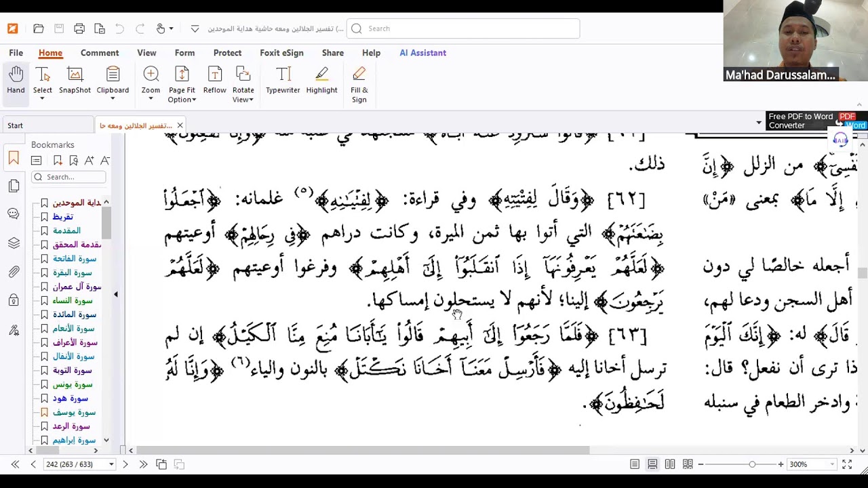Switch to the View tab
Screen dimensions: 868x488
point(146,53)
